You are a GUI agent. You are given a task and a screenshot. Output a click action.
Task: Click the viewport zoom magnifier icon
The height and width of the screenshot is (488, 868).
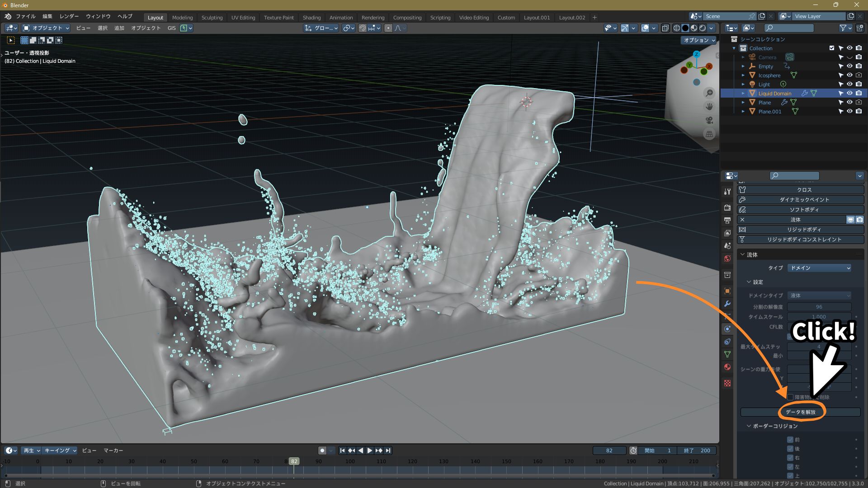coord(709,93)
